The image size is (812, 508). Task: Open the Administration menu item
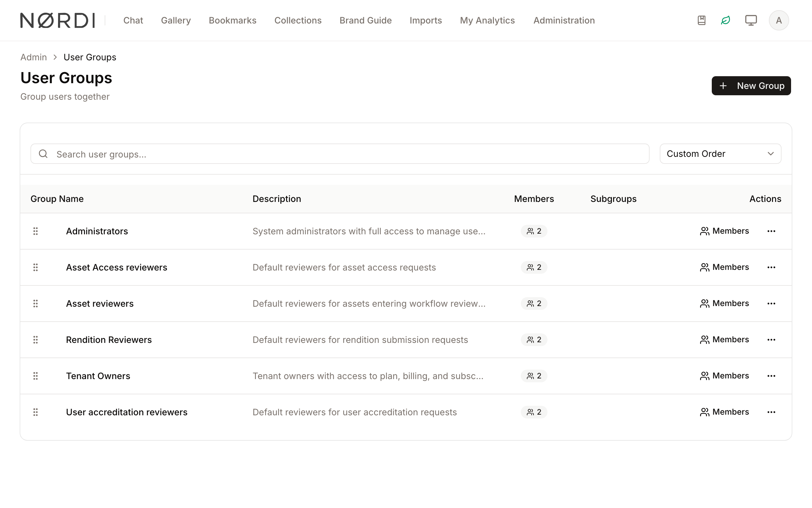[564, 21]
